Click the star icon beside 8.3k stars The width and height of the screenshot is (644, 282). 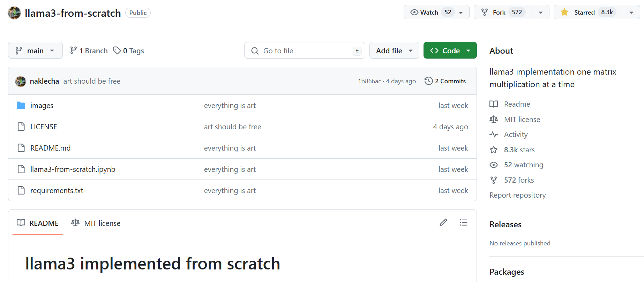[494, 150]
